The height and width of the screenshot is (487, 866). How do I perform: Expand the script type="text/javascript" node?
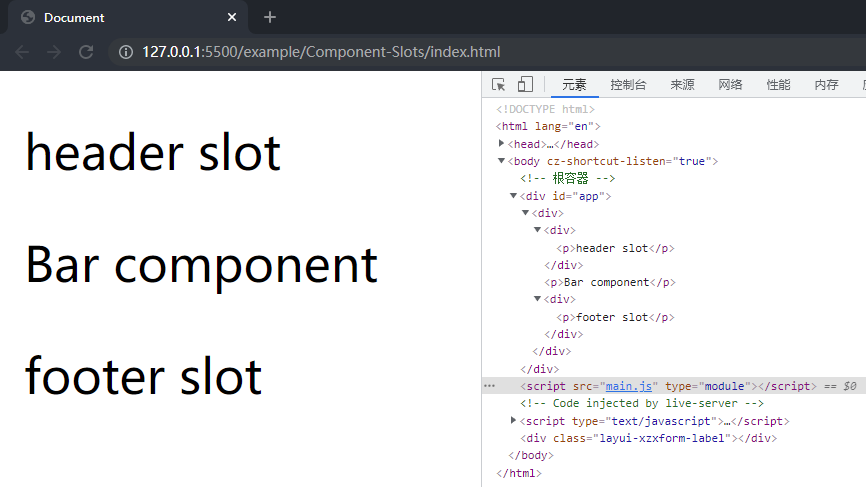click(x=513, y=421)
